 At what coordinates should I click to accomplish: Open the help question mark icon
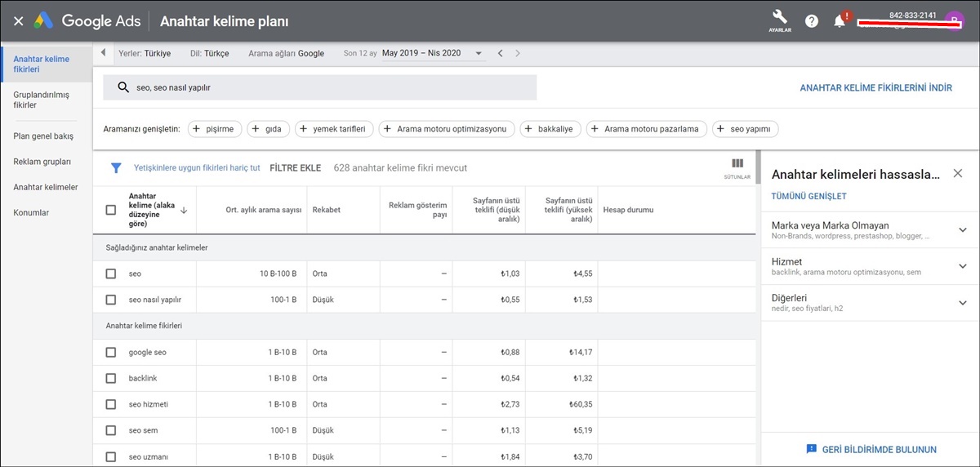tap(811, 21)
